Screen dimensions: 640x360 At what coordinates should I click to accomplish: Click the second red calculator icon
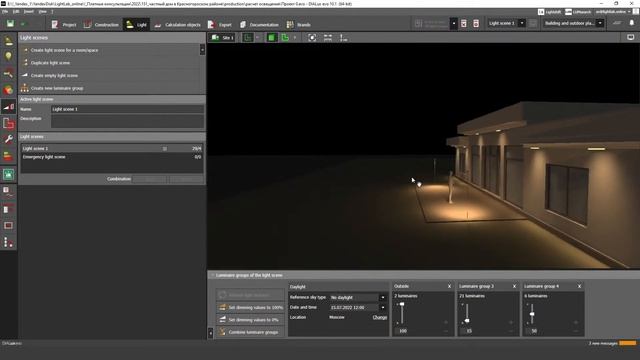pyautogui.click(x=476, y=23)
